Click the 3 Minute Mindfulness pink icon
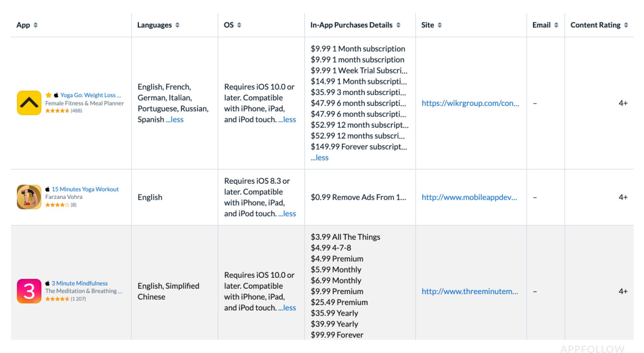Image resolution: width=644 pixels, height=353 pixels. point(29,291)
